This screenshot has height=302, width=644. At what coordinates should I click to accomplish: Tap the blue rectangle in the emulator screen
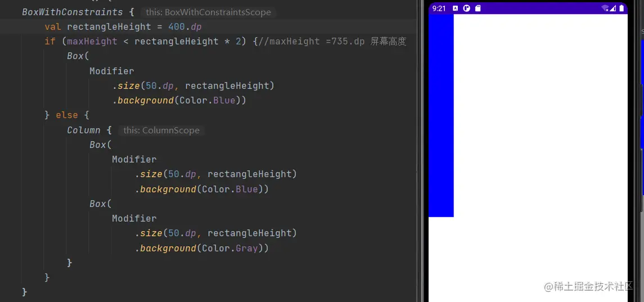point(441,115)
